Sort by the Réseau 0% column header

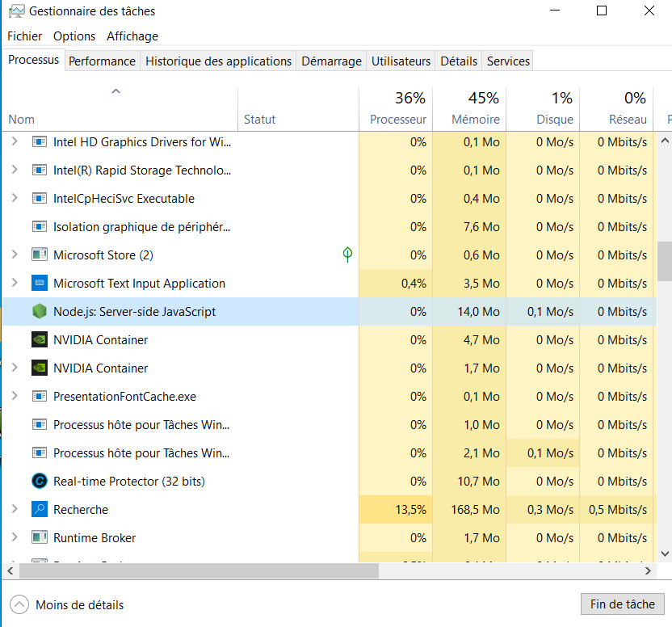pos(617,109)
